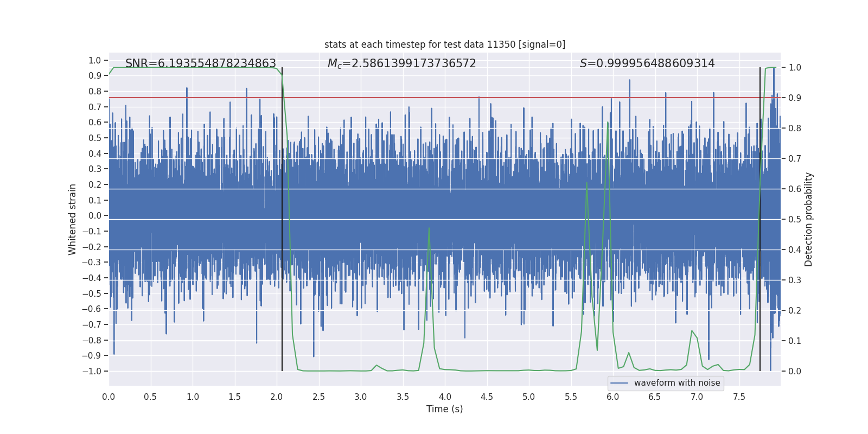Click the 0.5 tick on the time axis
Screen dimensions: 868x434
tap(150, 397)
